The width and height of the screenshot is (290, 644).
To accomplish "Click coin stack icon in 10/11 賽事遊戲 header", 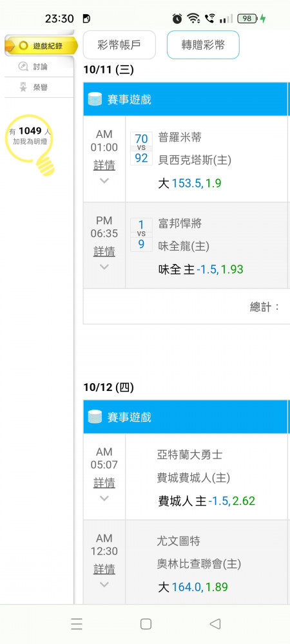I will (x=95, y=99).
